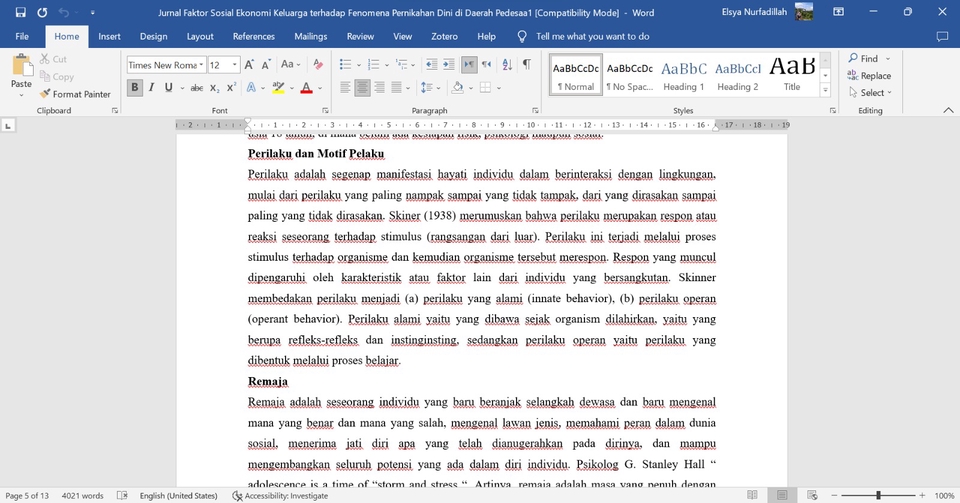Switch to the Insert tab

(x=110, y=37)
